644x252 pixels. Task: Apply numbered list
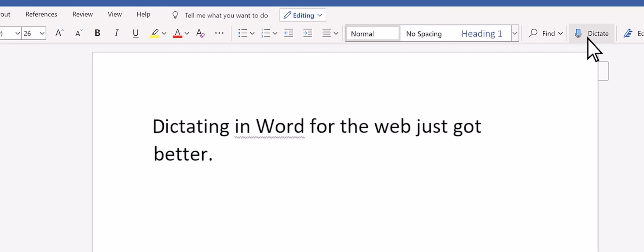(265, 33)
